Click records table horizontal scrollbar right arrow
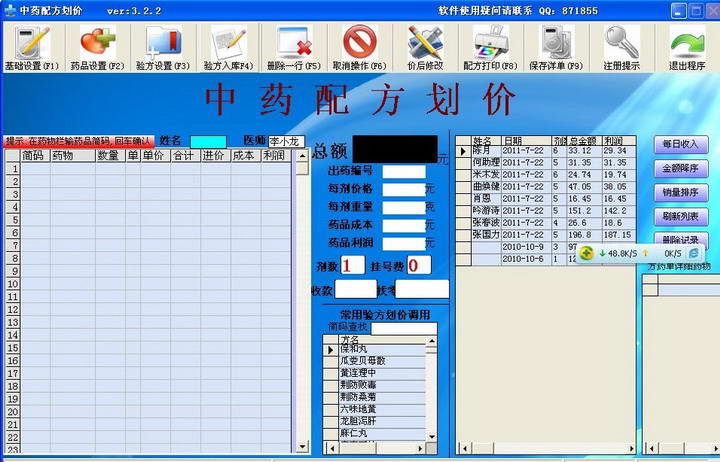This screenshot has width=720, height=462. (631, 448)
